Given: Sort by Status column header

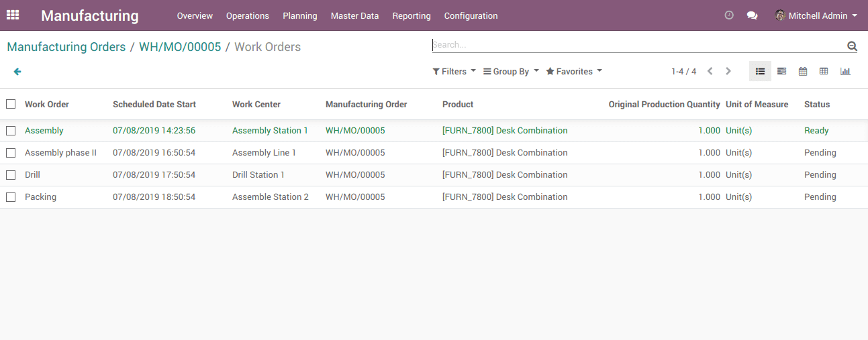Looking at the screenshot, I should [x=817, y=104].
